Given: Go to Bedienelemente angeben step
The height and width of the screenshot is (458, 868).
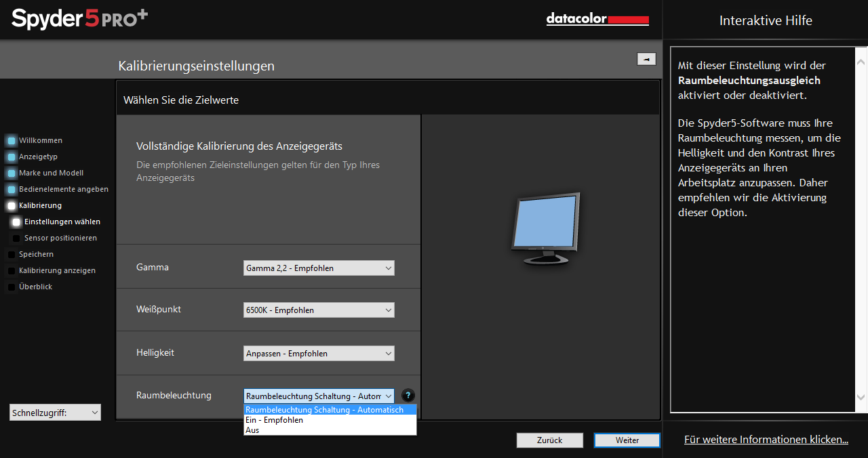Looking at the screenshot, I should coord(57,189).
